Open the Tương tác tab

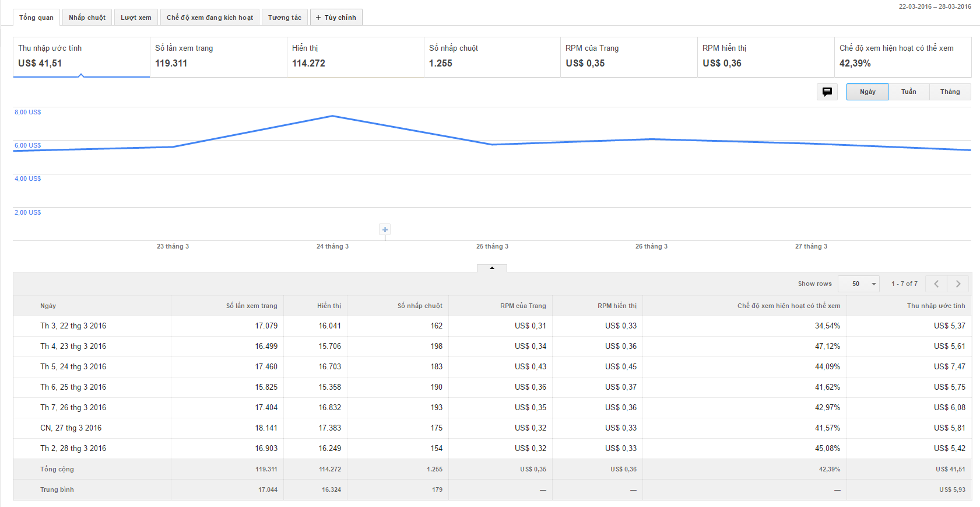pos(284,18)
